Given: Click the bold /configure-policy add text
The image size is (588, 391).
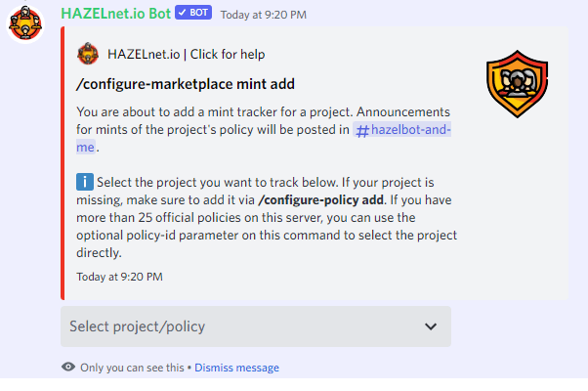Looking at the screenshot, I should point(320,200).
